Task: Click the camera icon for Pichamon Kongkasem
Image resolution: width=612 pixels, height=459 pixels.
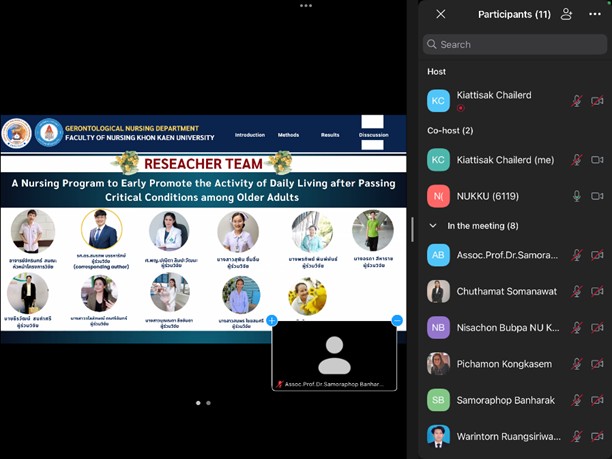Action: pos(598,364)
